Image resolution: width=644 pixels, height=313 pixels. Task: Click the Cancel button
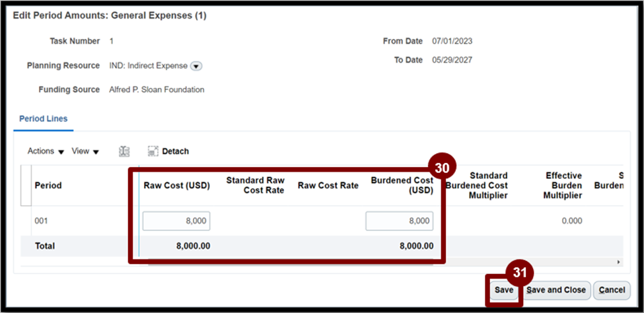tap(612, 290)
